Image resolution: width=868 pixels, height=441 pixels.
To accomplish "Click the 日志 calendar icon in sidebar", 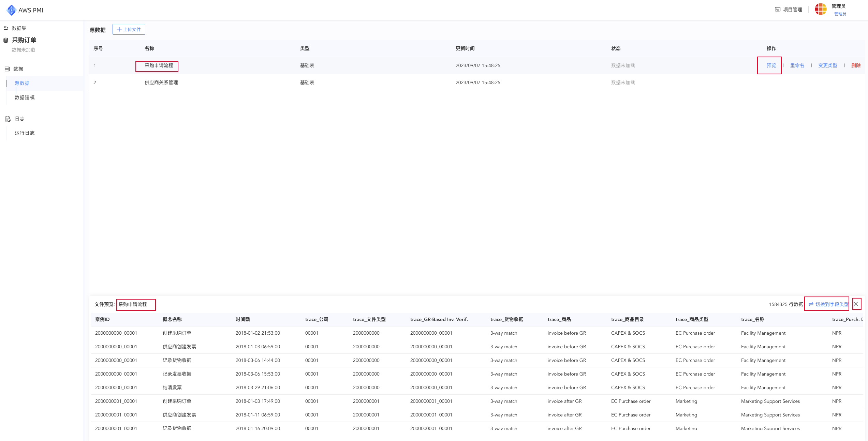I will pos(8,119).
